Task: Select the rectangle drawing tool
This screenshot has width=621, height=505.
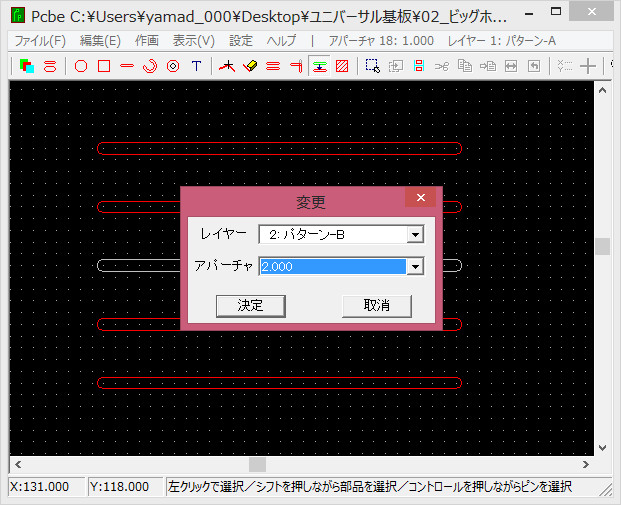Action: coord(104,66)
